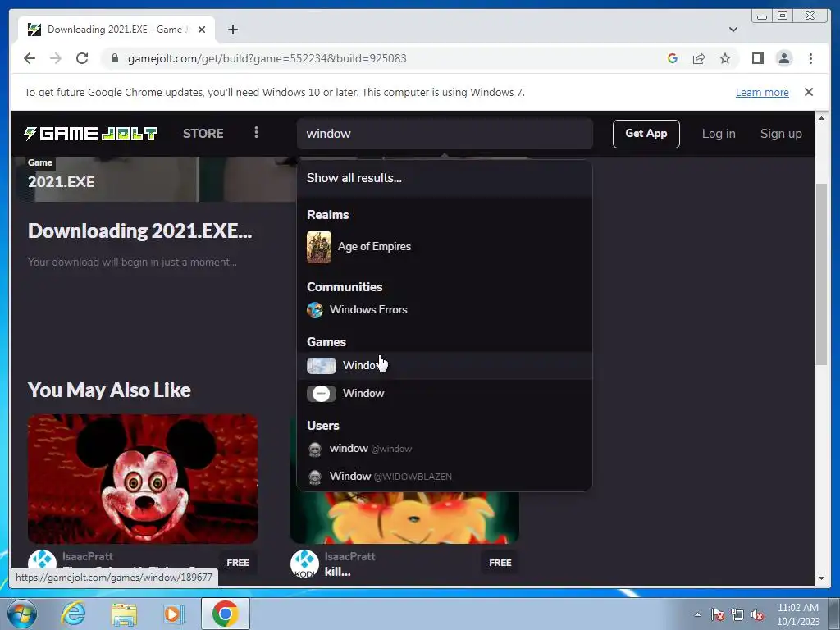The width and height of the screenshot is (840, 630).
Task: Open user Window @WIDOWBLAZEN
Action: tap(445, 477)
